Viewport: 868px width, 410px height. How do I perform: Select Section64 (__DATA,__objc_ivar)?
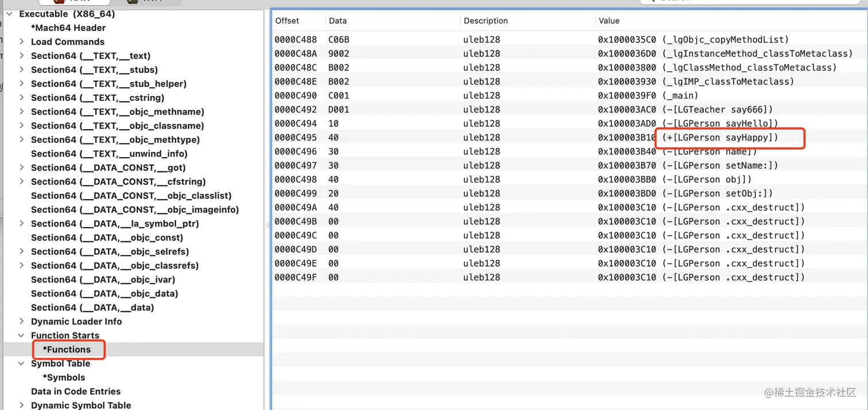pyautogui.click(x=103, y=279)
